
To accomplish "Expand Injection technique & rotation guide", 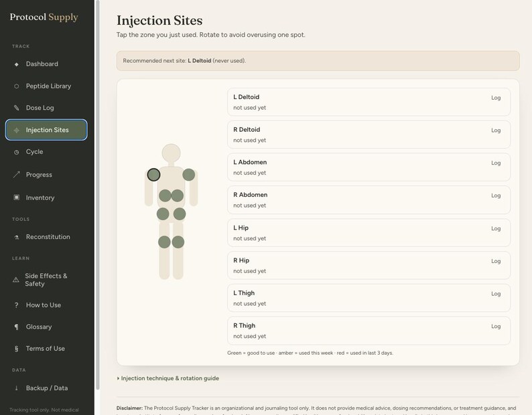I will click(168, 378).
